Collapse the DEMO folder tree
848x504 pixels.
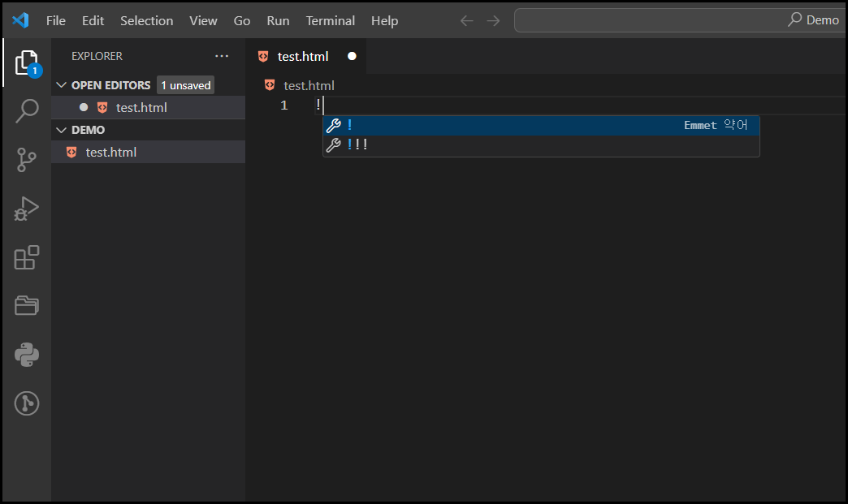(62, 129)
